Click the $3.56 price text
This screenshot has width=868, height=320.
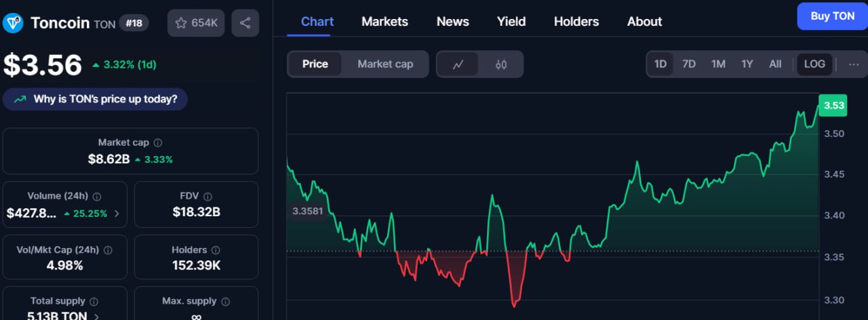[43, 65]
